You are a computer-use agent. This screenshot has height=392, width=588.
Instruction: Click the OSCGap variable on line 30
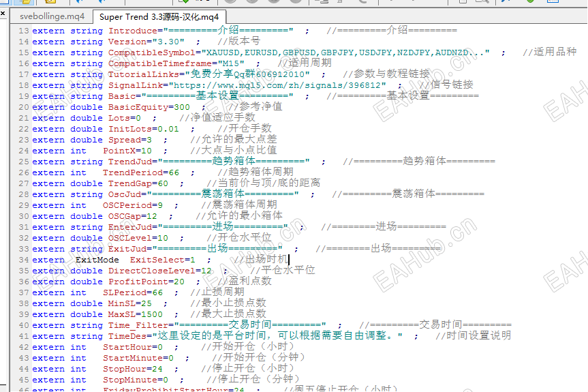click(x=125, y=216)
